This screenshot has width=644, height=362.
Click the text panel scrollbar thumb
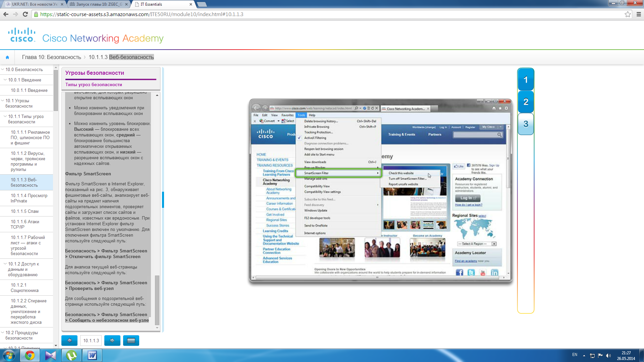click(157, 300)
